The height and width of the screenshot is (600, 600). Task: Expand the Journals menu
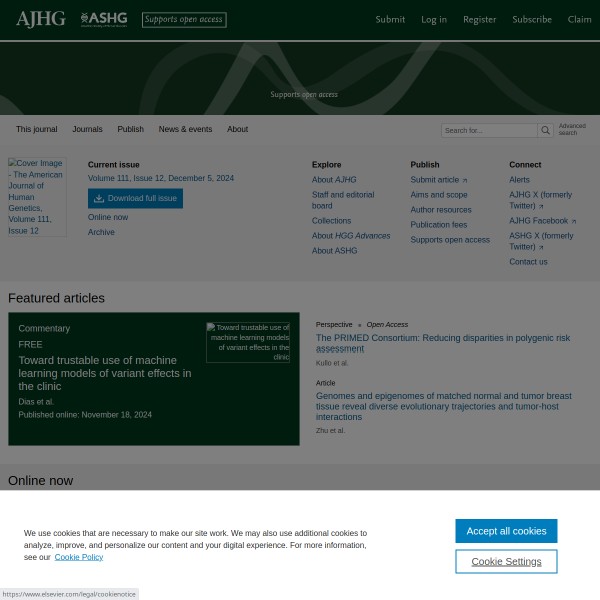coord(87,129)
